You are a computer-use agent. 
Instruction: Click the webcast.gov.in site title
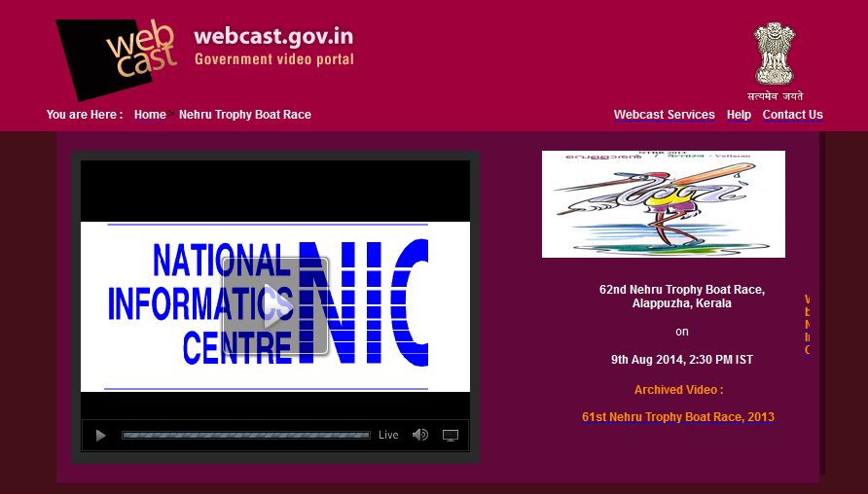click(273, 37)
